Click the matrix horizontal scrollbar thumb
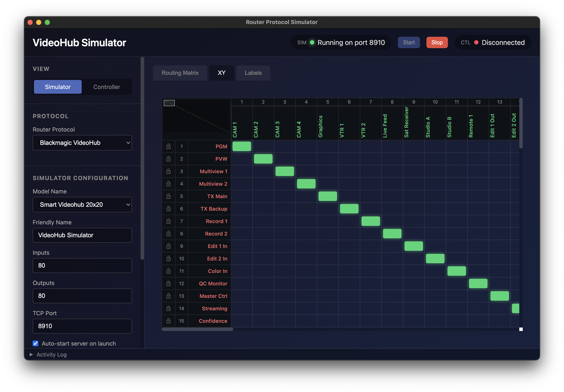Image resolution: width=564 pixels, height=392 pixels. (198, 329)
